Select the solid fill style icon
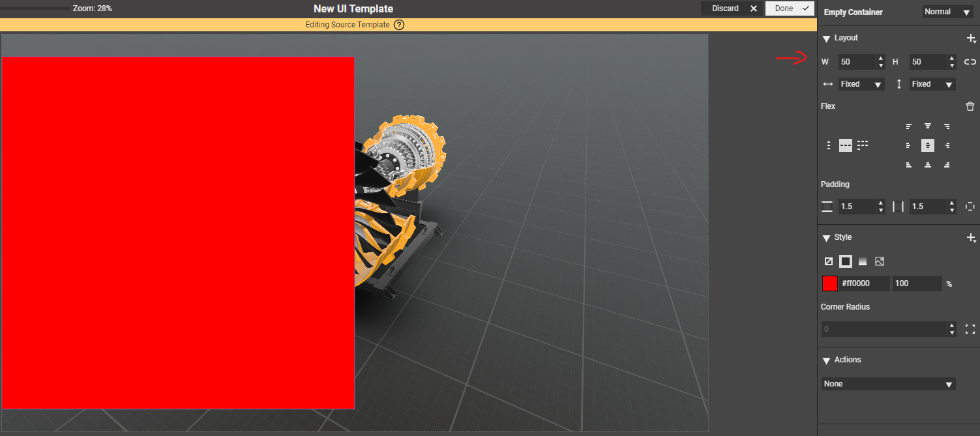Screen dimensions: 980x436 [x=846, y=261]
